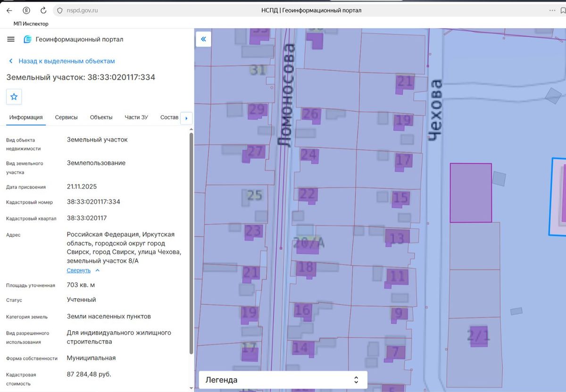
Task: Collapse the address with Свернуть
Action: coord(83,270)
